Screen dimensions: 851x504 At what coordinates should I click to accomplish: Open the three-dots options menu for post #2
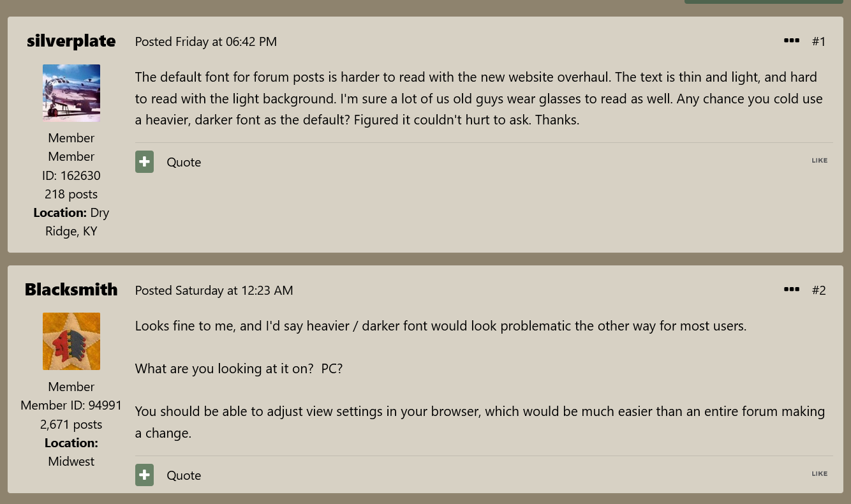(x=792, y=290)
